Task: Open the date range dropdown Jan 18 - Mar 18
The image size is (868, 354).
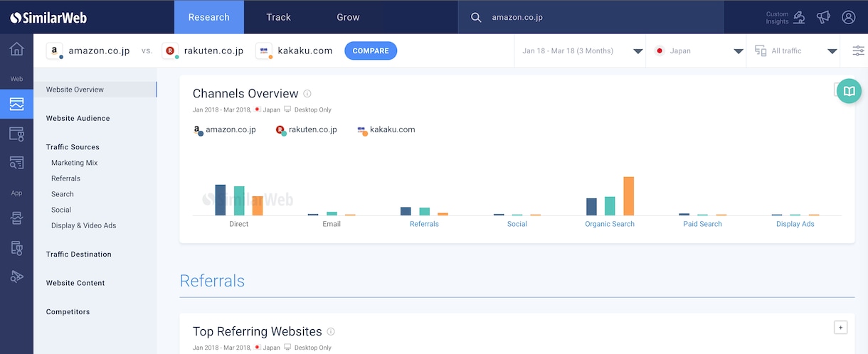Action: (580, 51)
